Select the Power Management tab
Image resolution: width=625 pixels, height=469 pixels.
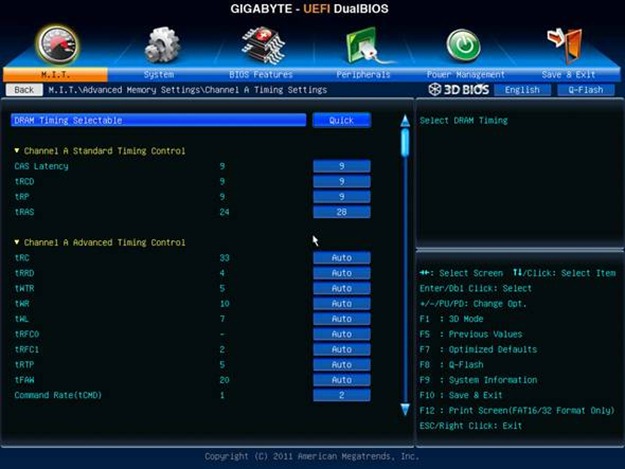tap(466, 75)
